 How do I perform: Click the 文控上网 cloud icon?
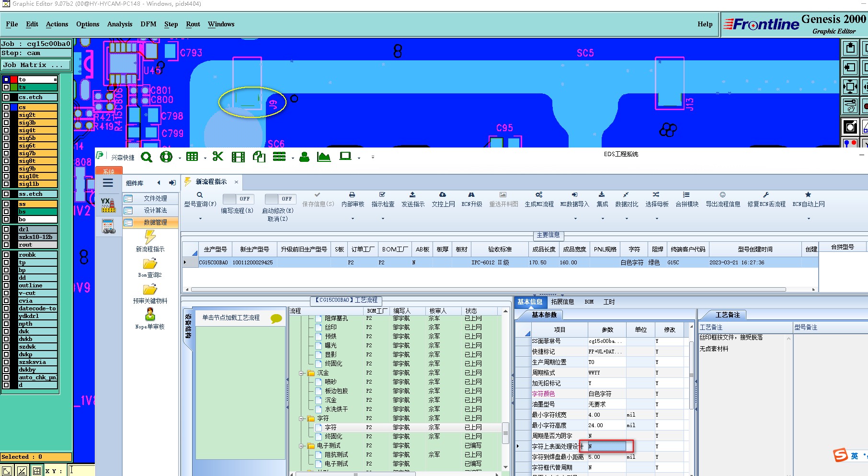pos(443,194)
